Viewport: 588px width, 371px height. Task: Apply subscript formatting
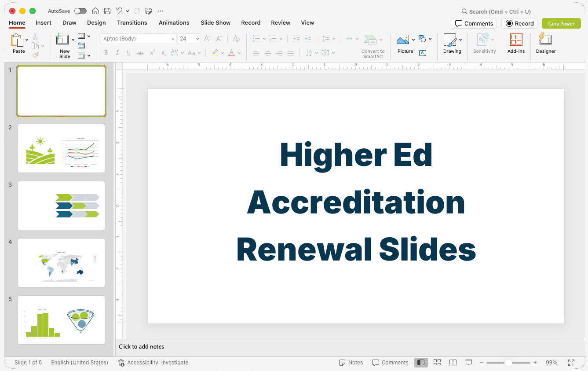tap(164, 53)
